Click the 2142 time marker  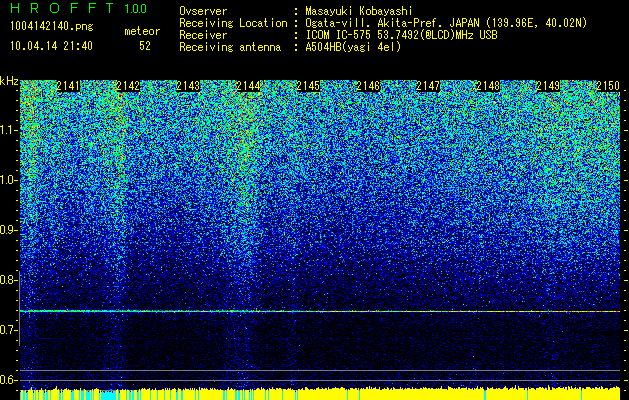coord(128,86)
